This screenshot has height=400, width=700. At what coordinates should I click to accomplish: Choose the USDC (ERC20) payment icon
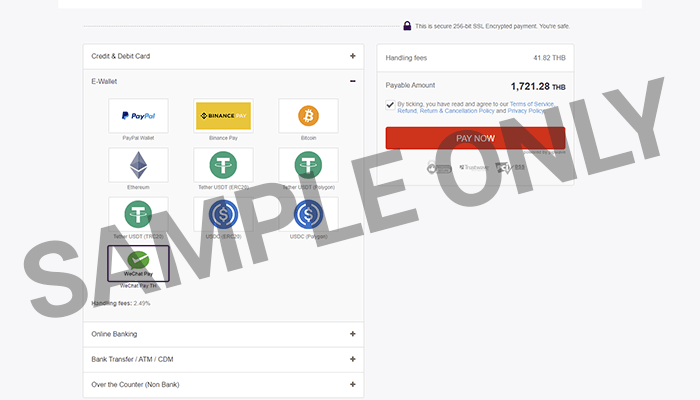coord(223,213)
